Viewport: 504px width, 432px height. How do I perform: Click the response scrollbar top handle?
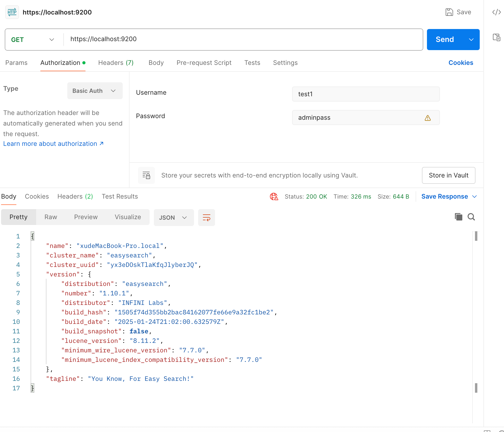tap(476, 236)
